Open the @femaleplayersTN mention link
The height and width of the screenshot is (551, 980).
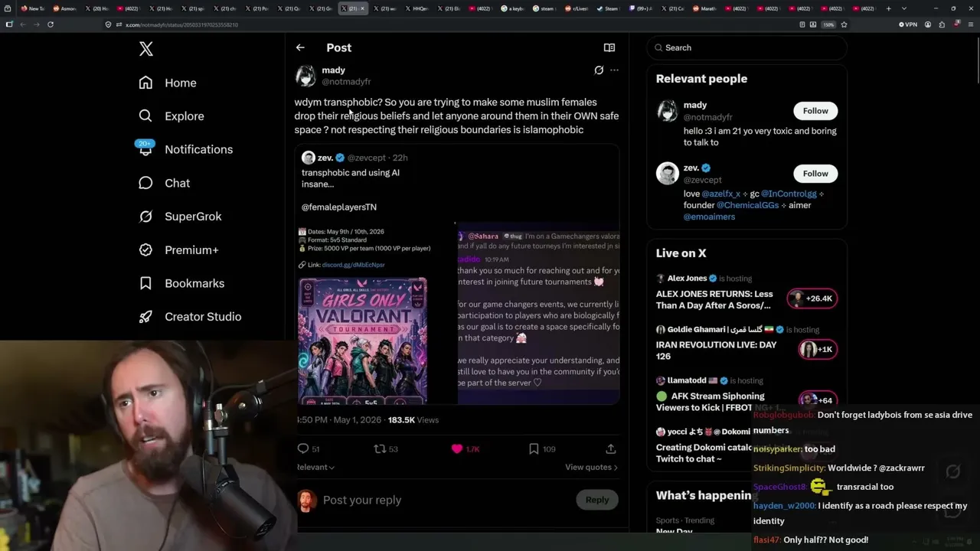[x=339, y=207]
